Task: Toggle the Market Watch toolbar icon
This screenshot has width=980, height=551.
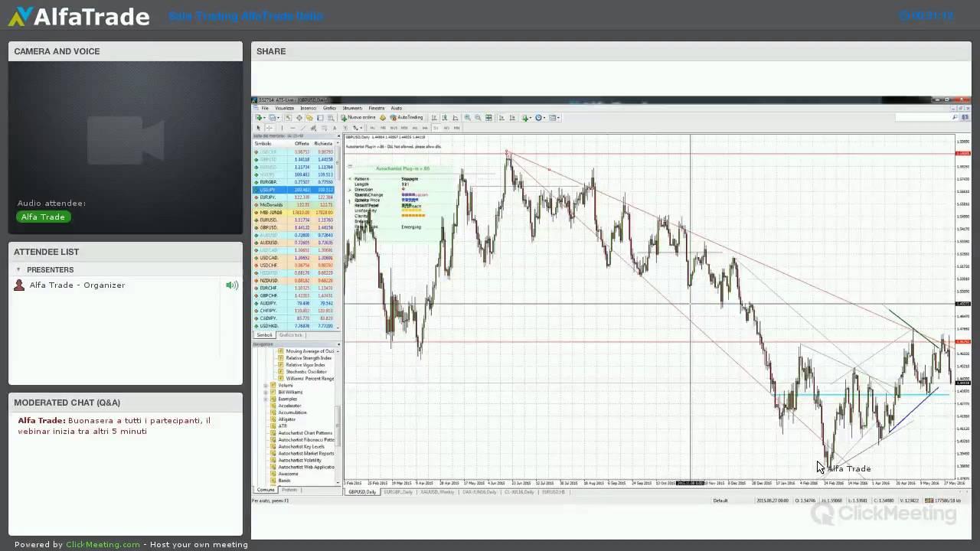Action: click(x=289, y=118)
